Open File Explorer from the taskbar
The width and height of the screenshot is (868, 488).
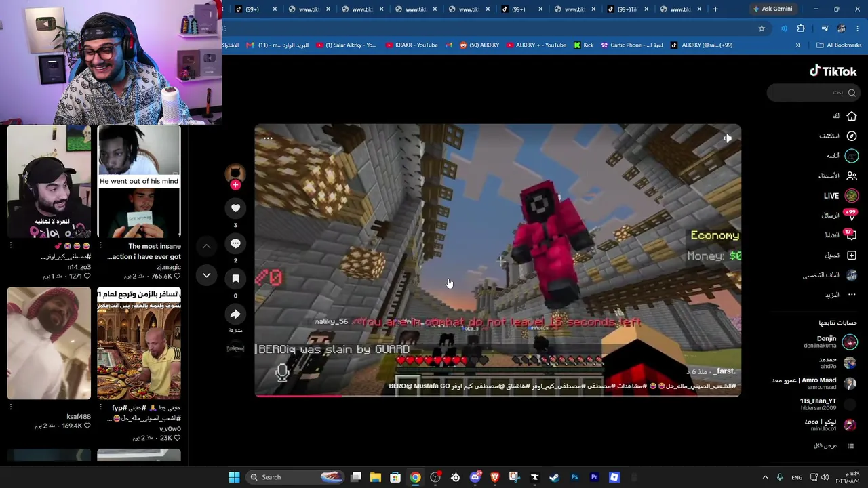(376, 477)
